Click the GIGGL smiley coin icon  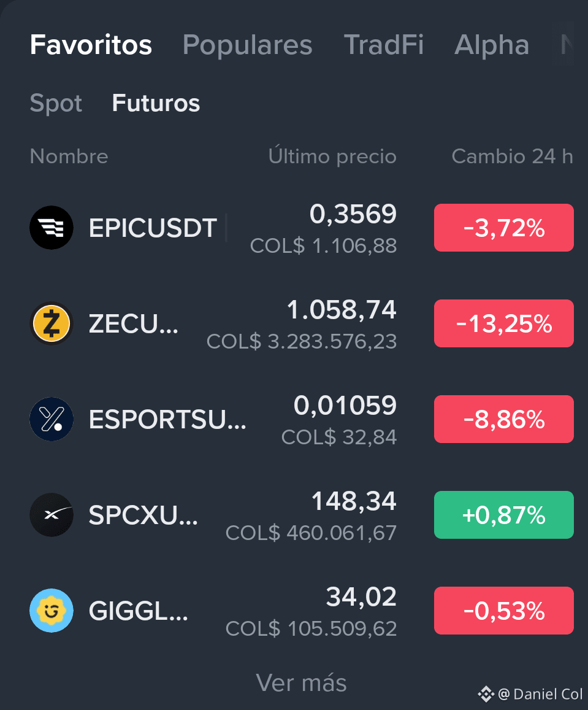coord(51,611)
